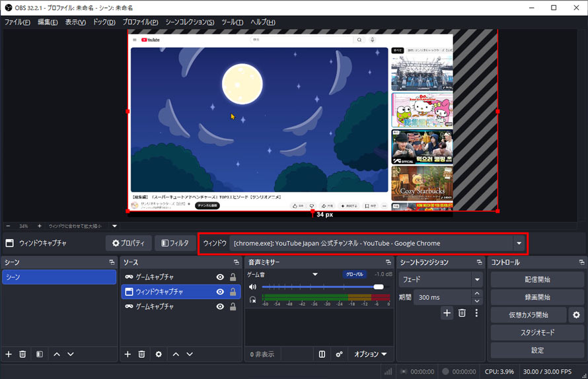
Task: Toggle スタジオモード on
Action: coord(537,333)
